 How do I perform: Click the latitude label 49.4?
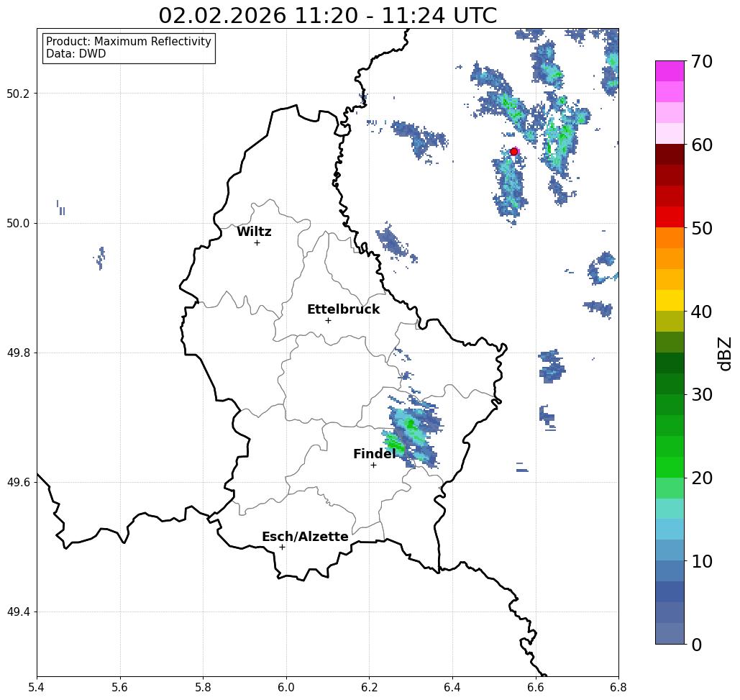[x=18, y=612]
